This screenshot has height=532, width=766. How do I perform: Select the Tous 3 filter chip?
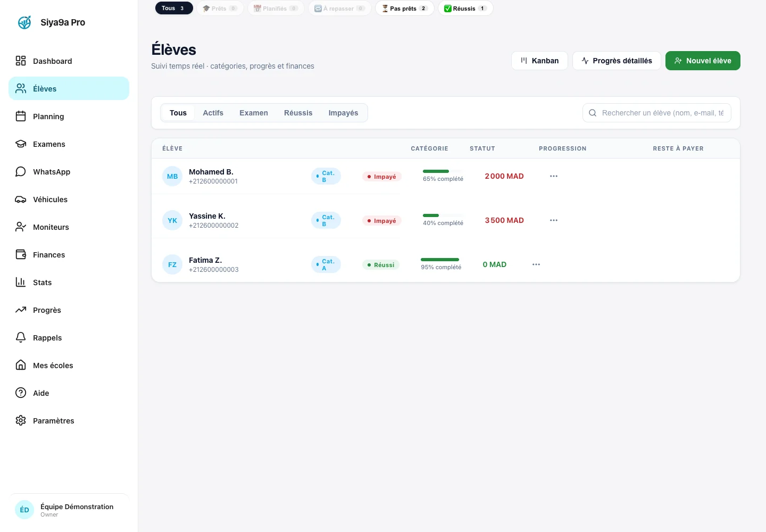click(174, 8)
